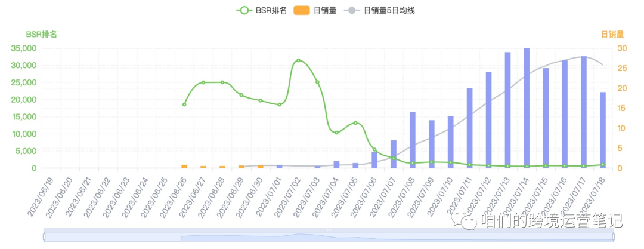Click the zoom slider's top drag bar
The width and height of the screenshot is (644, 249).
[x=328, y=230]
